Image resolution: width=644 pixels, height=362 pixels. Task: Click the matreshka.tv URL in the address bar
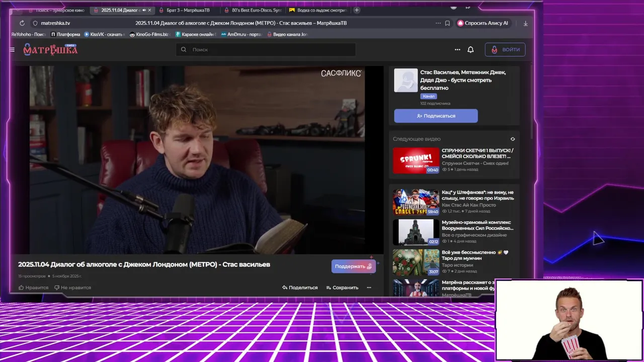click(x=55, y=23)
